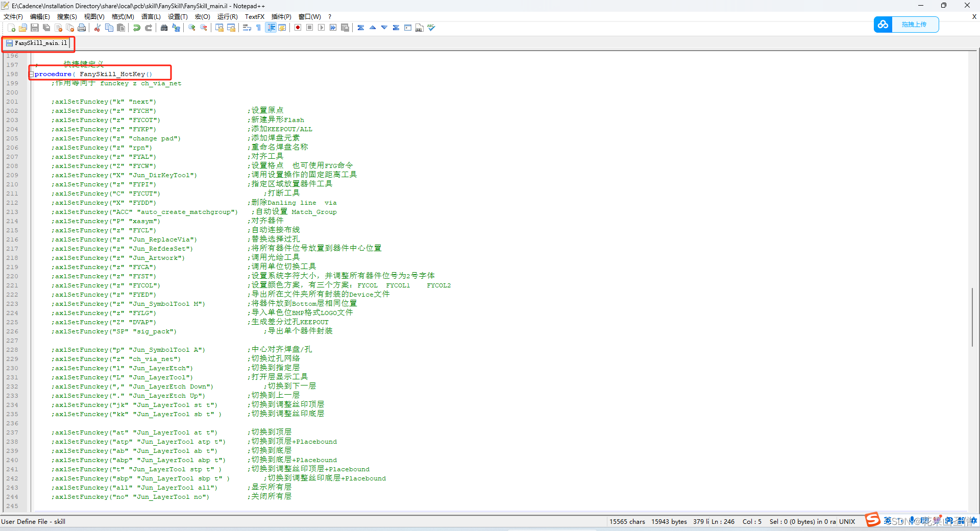Close the current document via toolbar
The width and height of the screenshot is (980, 531).
click(58, 28)
